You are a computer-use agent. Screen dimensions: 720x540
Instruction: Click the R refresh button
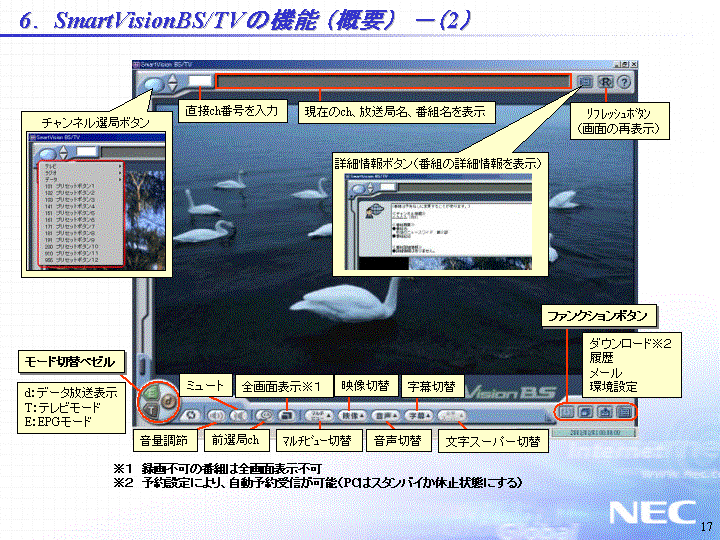coord(606,82)
